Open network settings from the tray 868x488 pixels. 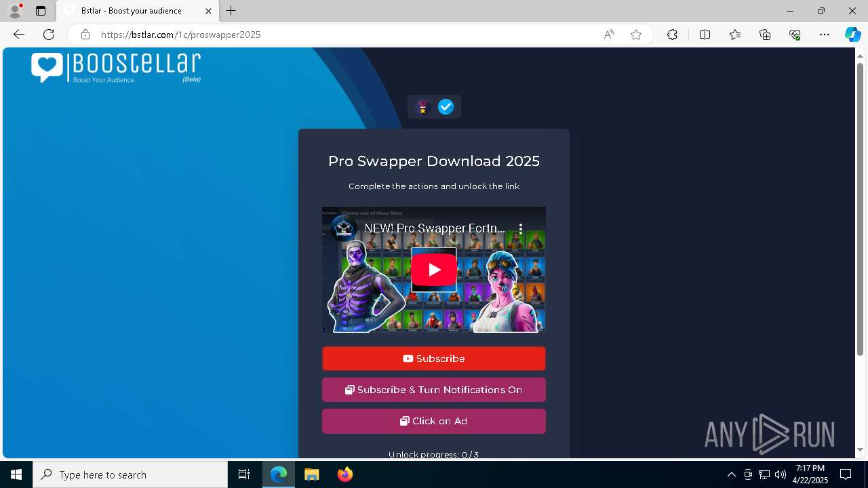764,474
